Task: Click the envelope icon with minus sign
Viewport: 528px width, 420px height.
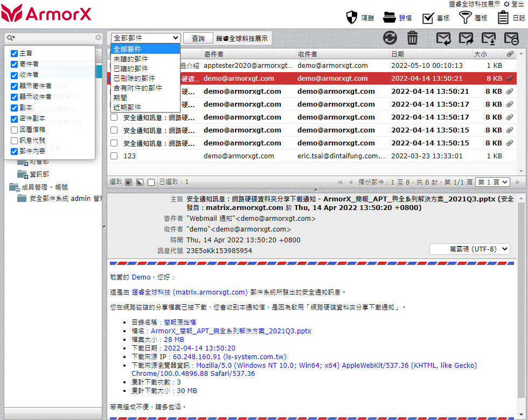Action: pyautogui.click(x=511, y=38)
